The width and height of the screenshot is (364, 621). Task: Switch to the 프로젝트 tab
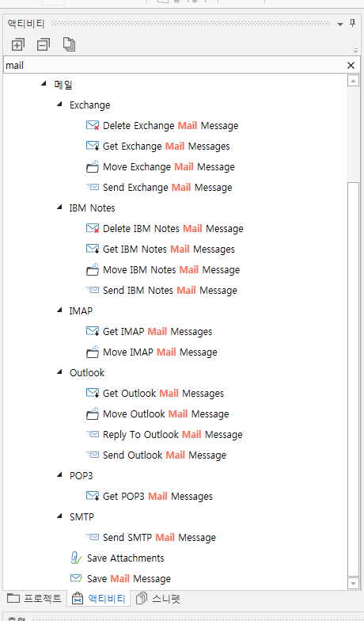tap(35, 599)
